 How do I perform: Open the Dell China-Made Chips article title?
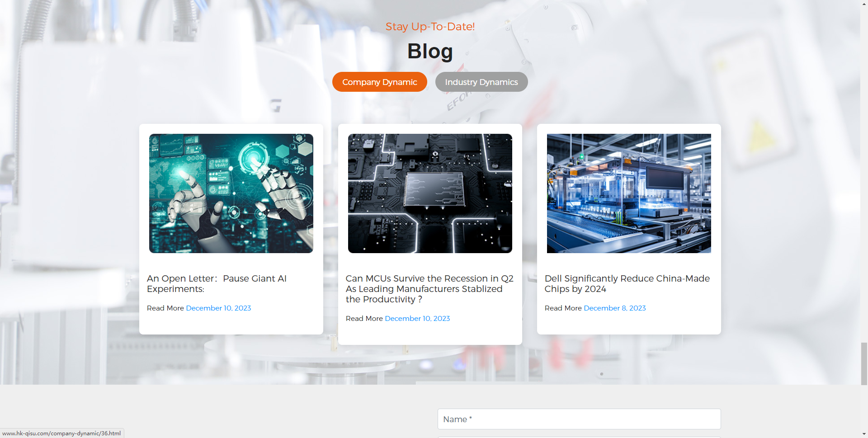pos(627,283)
